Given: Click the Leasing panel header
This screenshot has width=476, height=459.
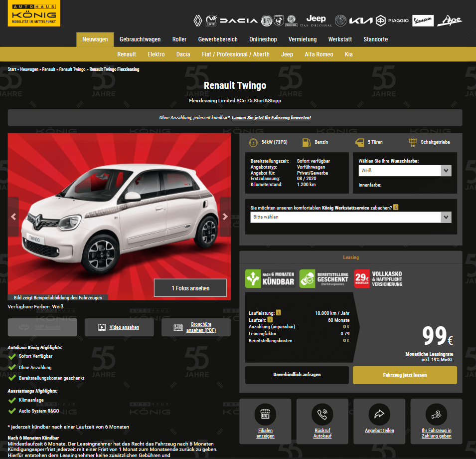Looking at the screenshot, I should point(351,257).
